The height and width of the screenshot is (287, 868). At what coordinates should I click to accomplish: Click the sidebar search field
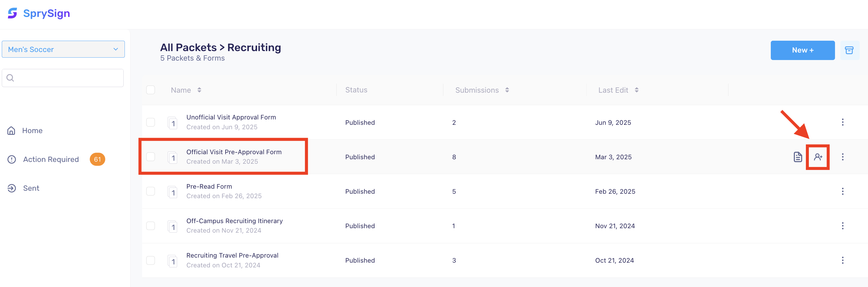(63, 78)
